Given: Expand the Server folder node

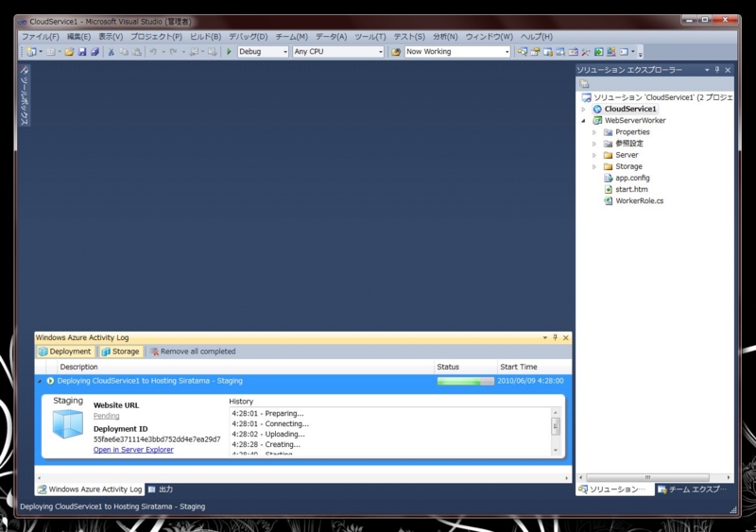Looking at the screenshot, I should click(594, 155).
